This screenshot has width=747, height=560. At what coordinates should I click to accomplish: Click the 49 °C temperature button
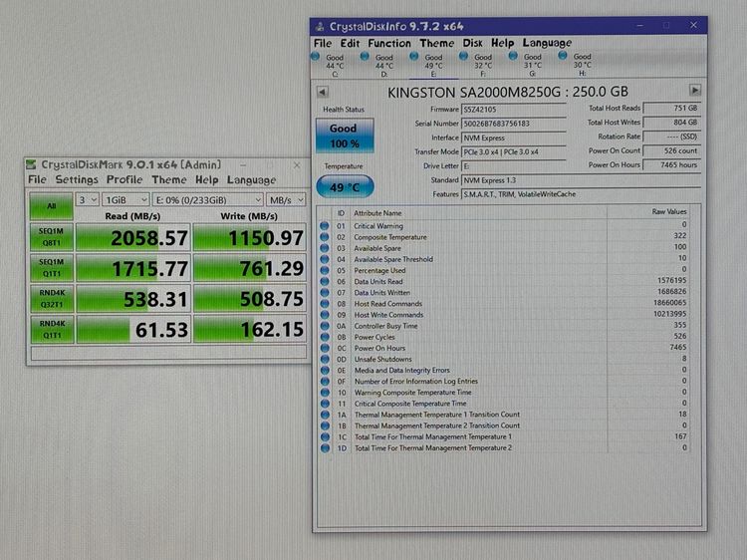pyautogui.click(x=345, y=186)
